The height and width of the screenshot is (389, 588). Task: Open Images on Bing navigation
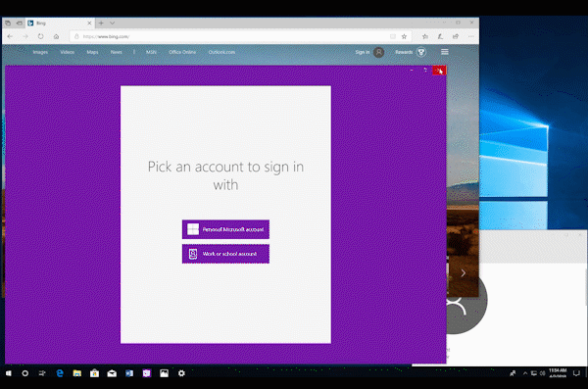coord(40,52)
